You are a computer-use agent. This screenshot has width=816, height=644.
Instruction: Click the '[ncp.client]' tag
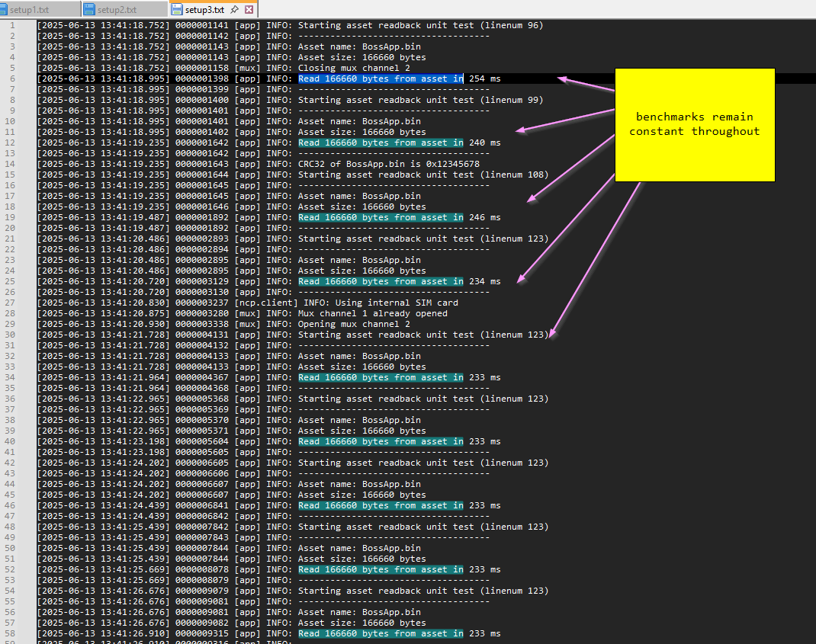pos(266,303)
